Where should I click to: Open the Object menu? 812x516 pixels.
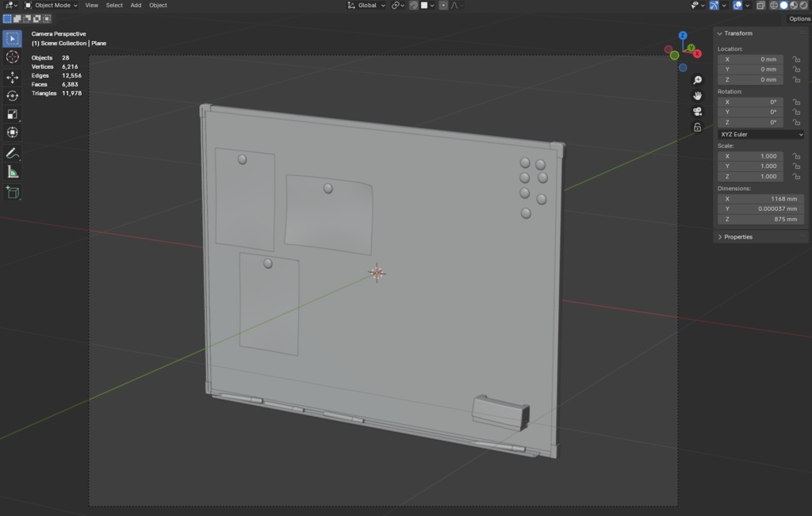158,6
